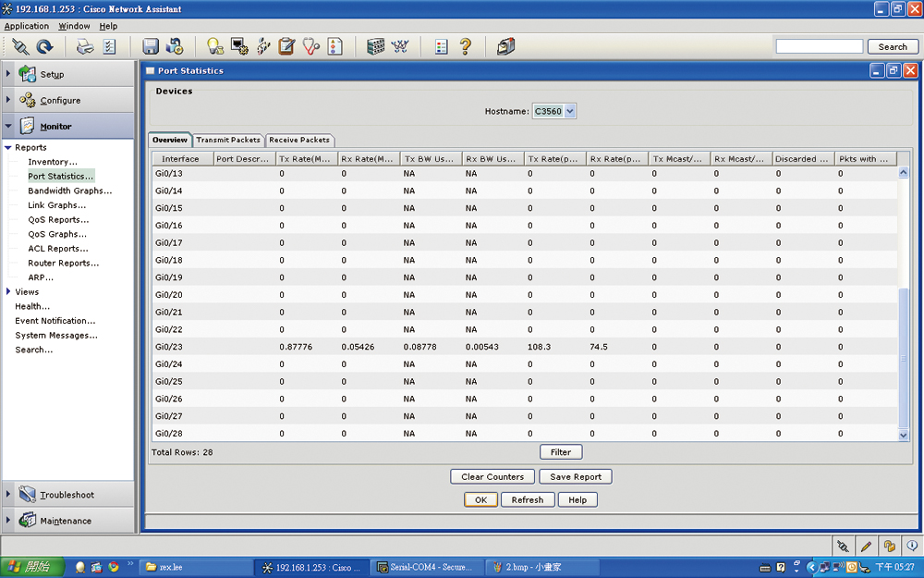Collapse the Reports tree node

tap(8, 147)
